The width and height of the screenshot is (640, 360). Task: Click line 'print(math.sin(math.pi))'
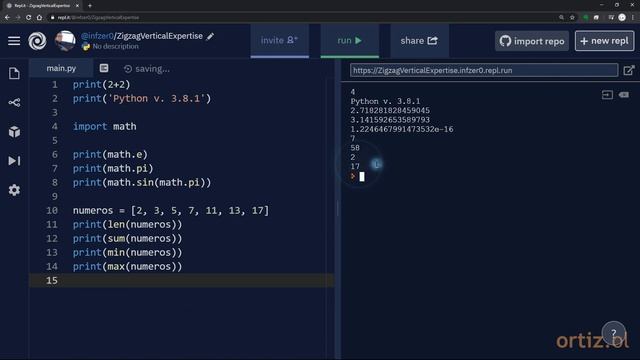(142, 182)
